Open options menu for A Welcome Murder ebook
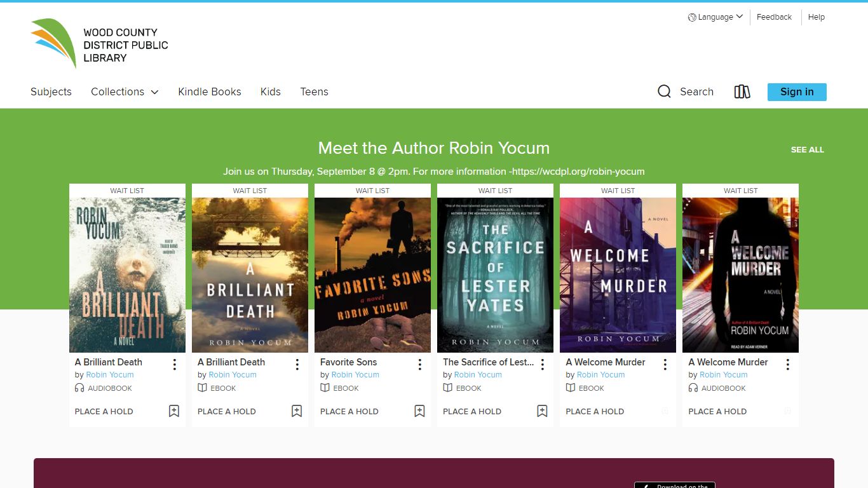The image size is (868, 488). pos(665,364)
